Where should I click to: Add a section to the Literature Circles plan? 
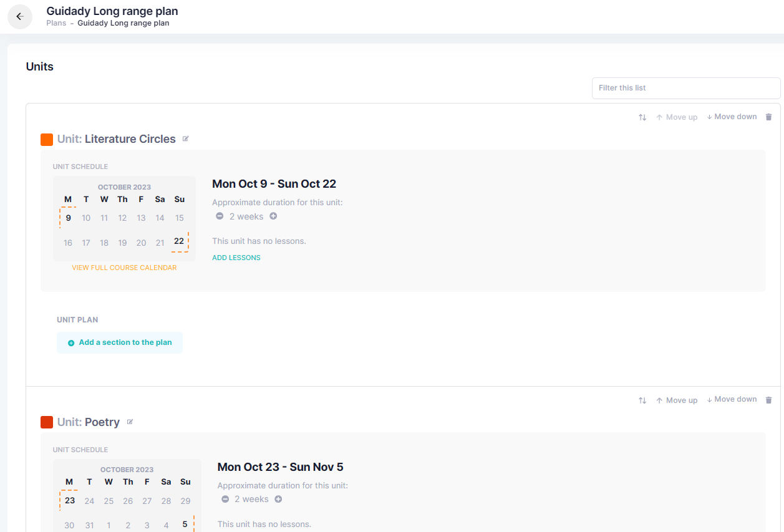coord(120,342)
